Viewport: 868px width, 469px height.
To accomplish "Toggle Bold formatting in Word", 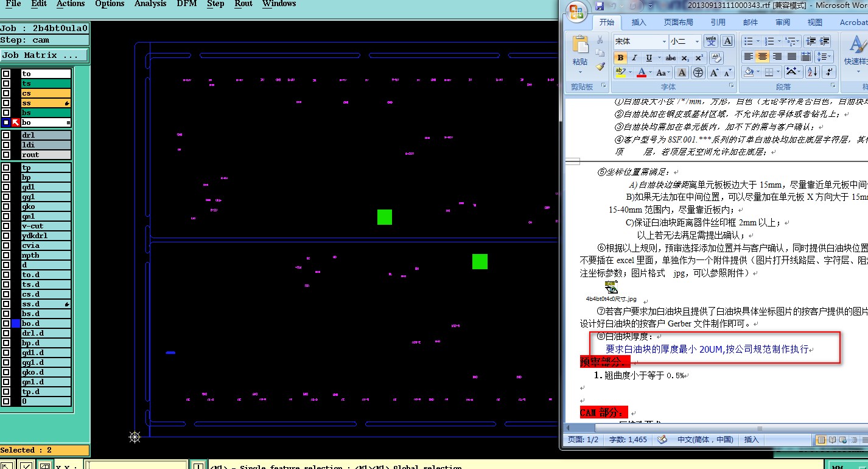I will coord(620,58).
